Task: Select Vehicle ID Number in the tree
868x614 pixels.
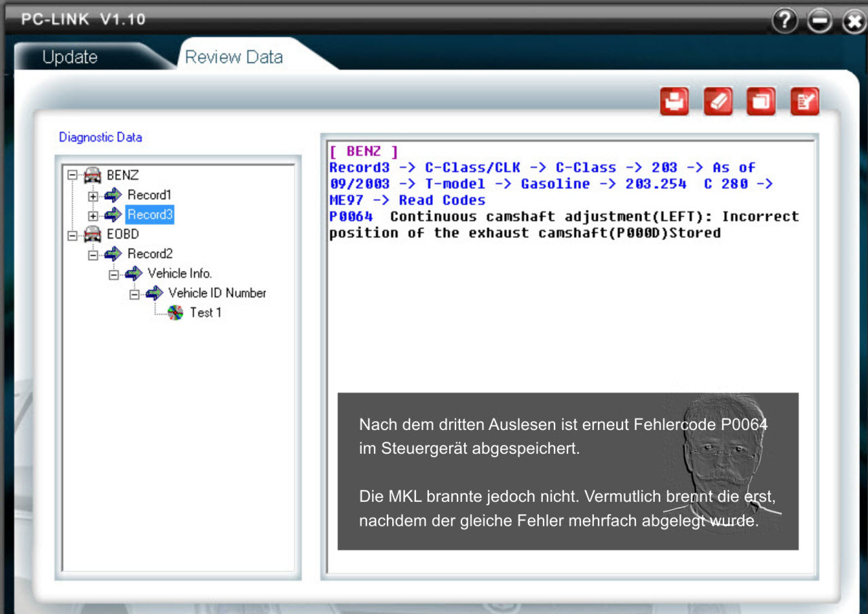Action: coord(217,293)
